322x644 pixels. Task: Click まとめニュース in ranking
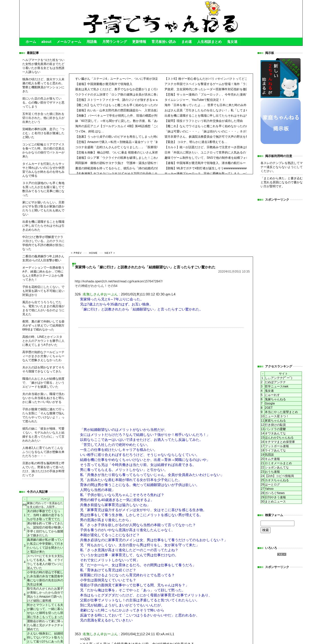(x=275, y=502)
